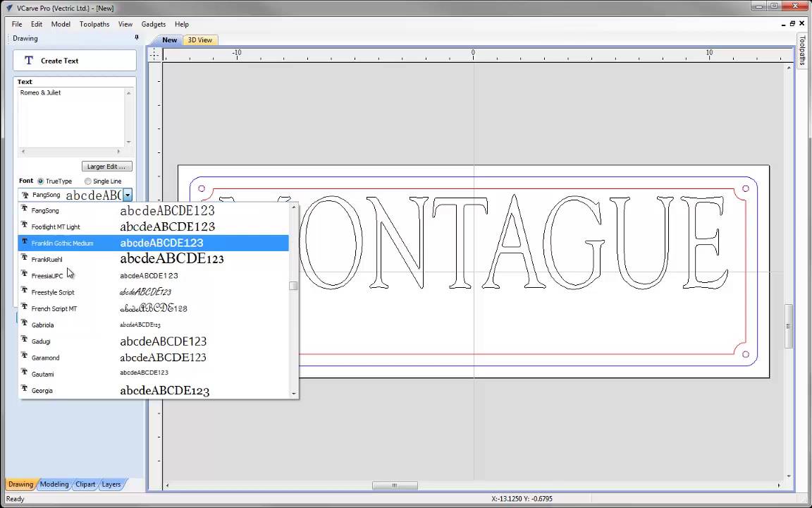Restore the inner document window
The height and width of the screenshot is (508, 812).
[793, 24]
